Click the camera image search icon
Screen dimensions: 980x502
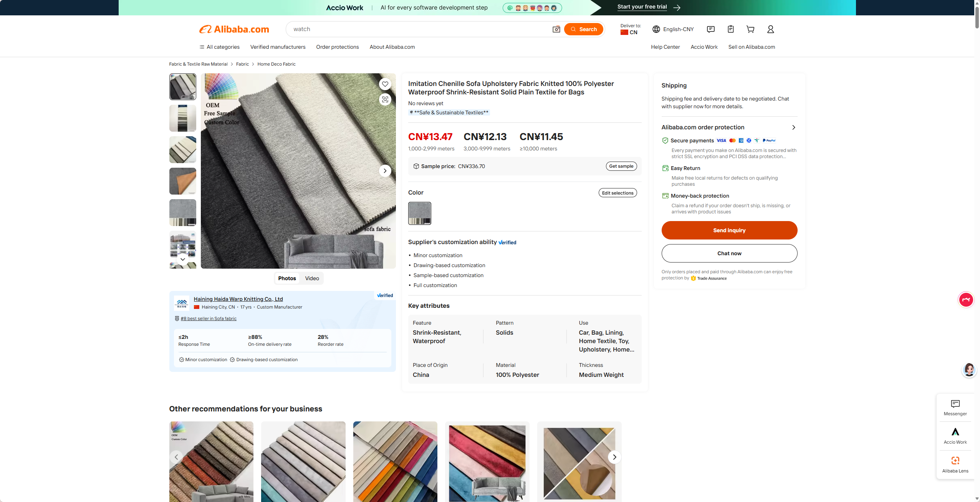pos(556,29)
